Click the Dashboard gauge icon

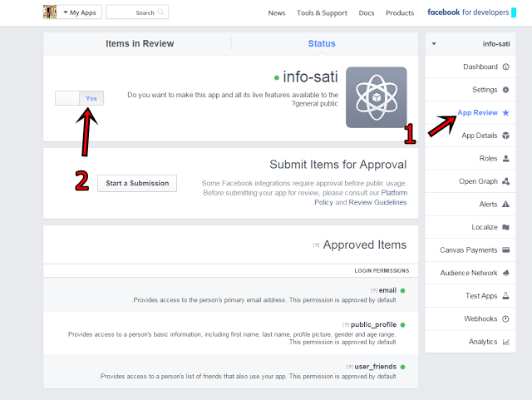pyautogui.click(x=506, y=67)
